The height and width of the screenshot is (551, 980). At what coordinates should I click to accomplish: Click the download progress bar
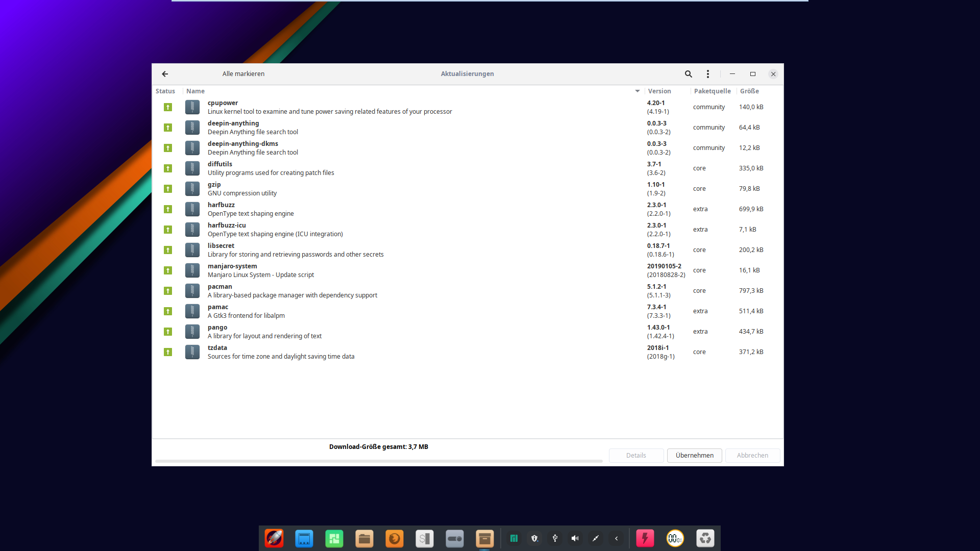click(379, 461)
